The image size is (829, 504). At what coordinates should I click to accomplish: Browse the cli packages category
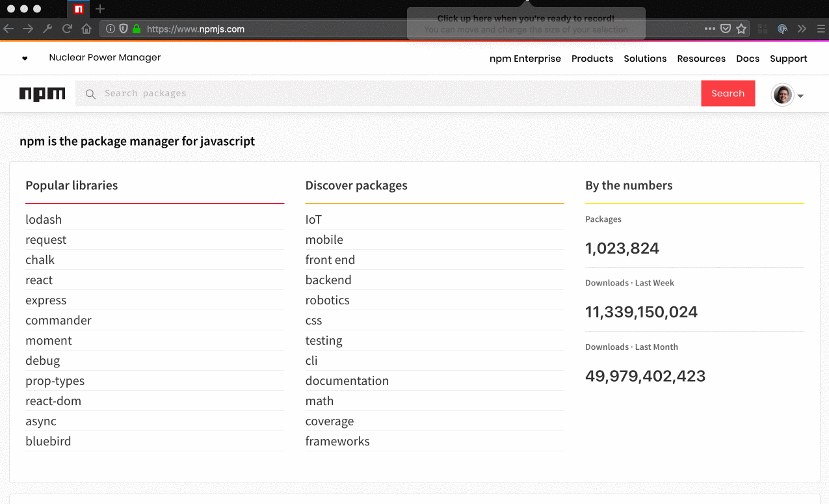point(311,361)
